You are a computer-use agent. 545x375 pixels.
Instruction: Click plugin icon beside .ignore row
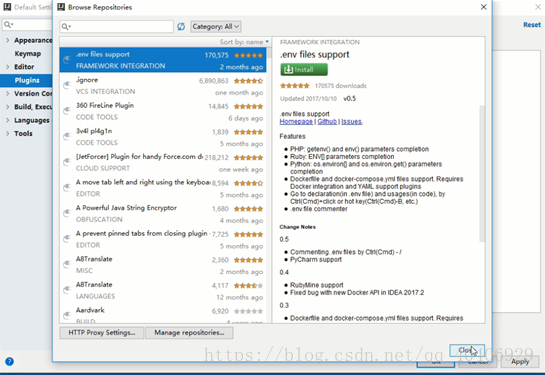click(67, 85)
